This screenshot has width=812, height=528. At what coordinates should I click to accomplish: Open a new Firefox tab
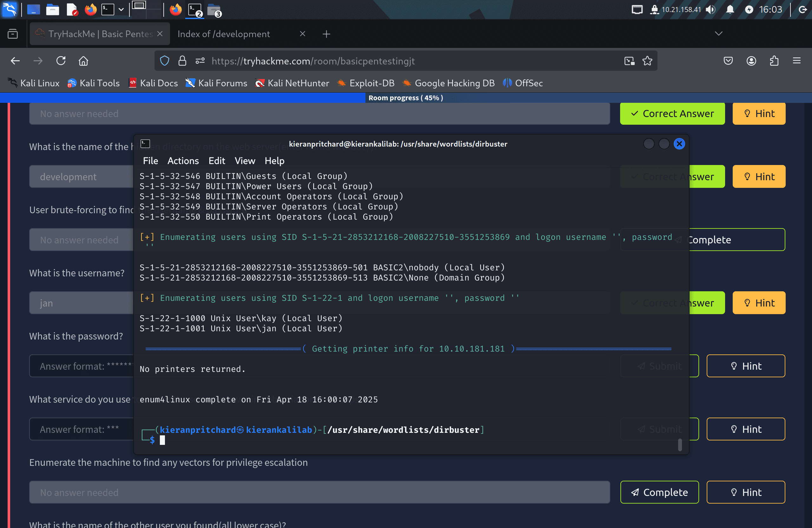pyautogui.click(x=326, y=34)
